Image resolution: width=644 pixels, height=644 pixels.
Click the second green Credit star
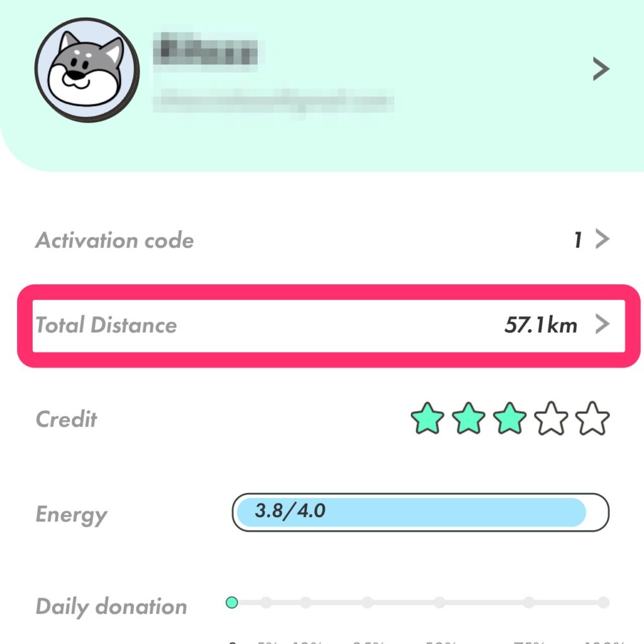click(469, 419)
